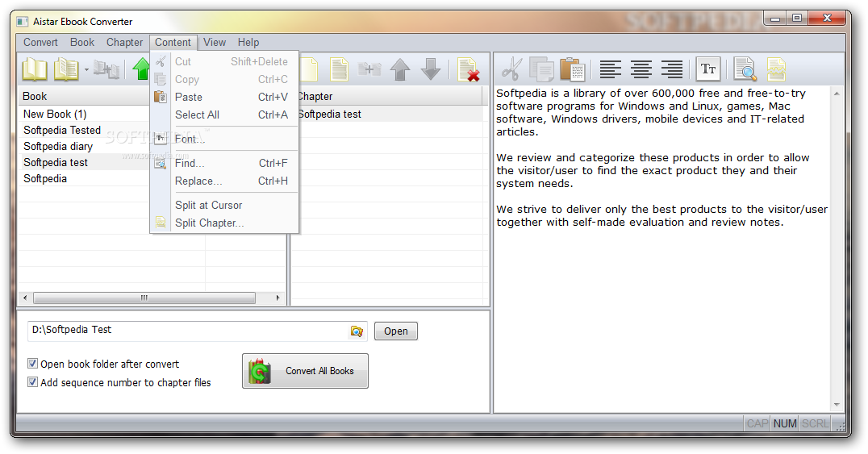Open the View menu
The height and width of the screenshot is (454, 868).
tap(215, 42)
